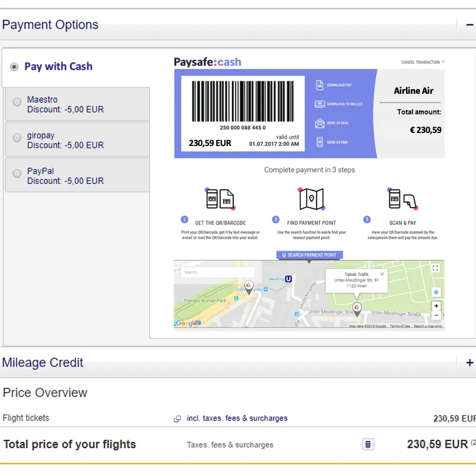Select the giropay payment option
This screenshot has height=476, width=476.
pos(17,138)
